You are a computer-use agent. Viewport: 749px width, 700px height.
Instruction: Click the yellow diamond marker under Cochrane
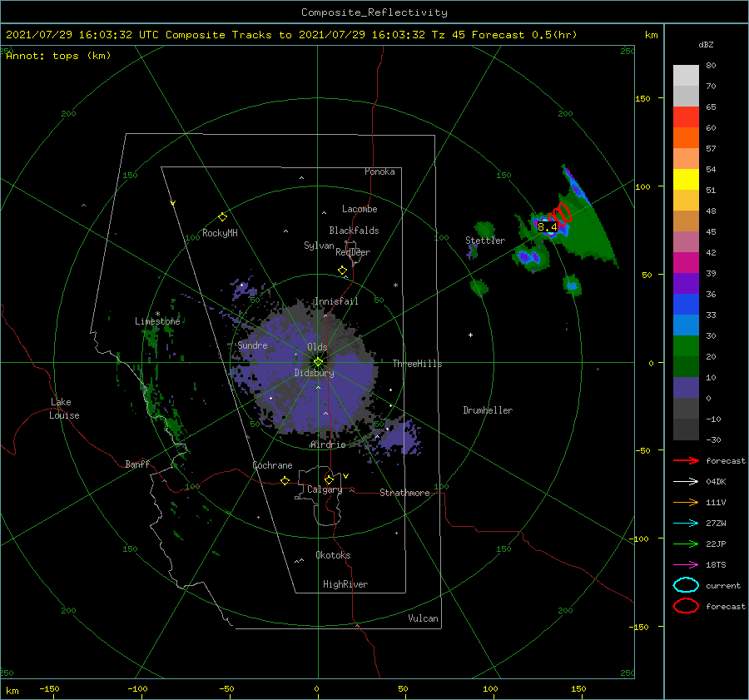click(285, 480)
